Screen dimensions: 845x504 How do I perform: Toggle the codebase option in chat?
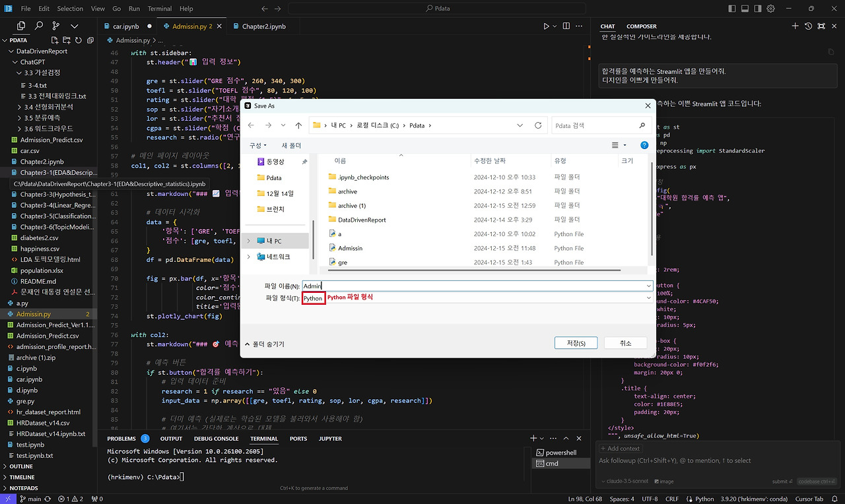(x=817, y=482)
